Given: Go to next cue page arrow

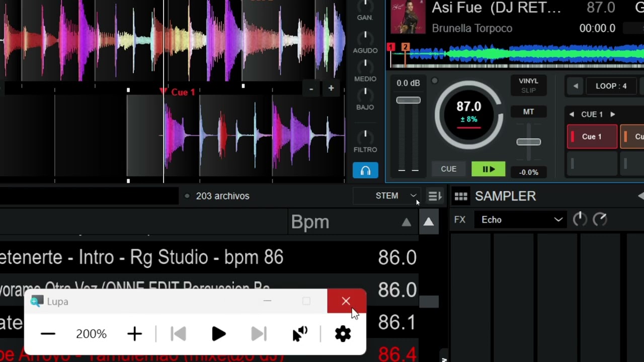Looking at the screenshot, I should (x=612, y=115).
